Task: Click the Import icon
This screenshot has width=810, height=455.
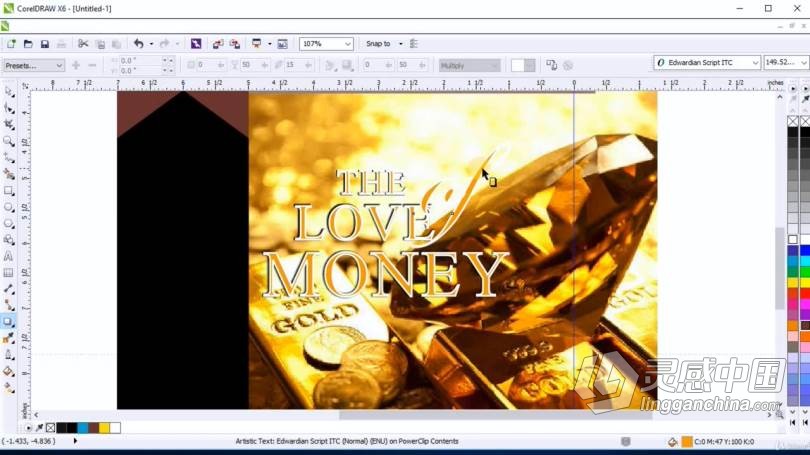Action: (x=218, y=44)
